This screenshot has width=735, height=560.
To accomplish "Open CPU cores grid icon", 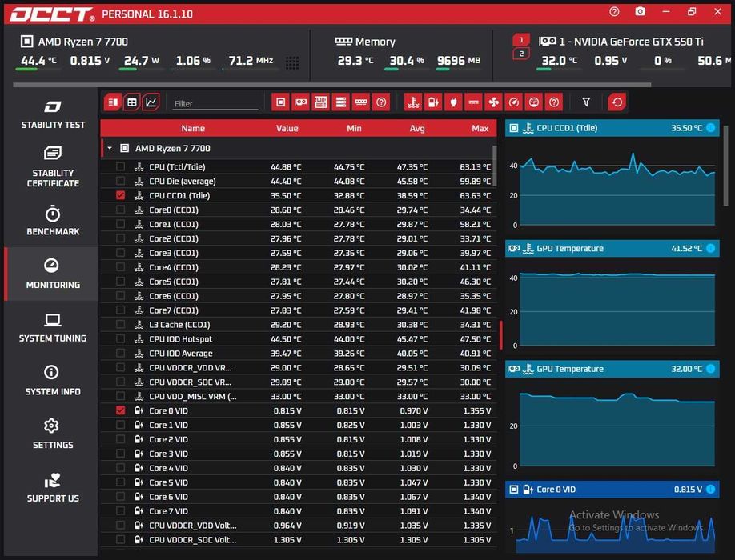I will 292,62.
